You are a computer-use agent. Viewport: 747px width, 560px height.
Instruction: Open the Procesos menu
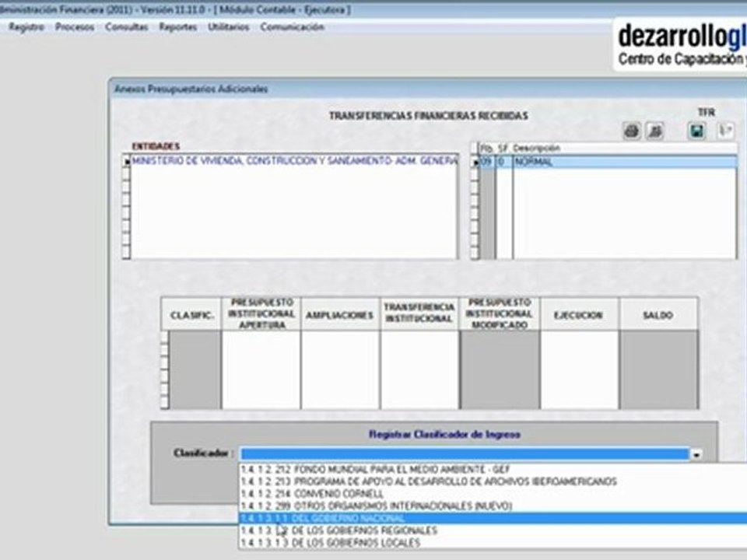tap(75, 27)
